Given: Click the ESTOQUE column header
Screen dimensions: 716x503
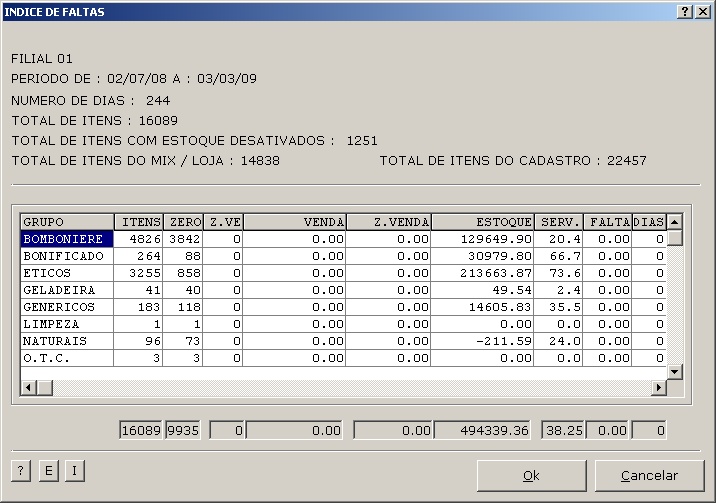Looking at the screenshot, I should (483, 221).
